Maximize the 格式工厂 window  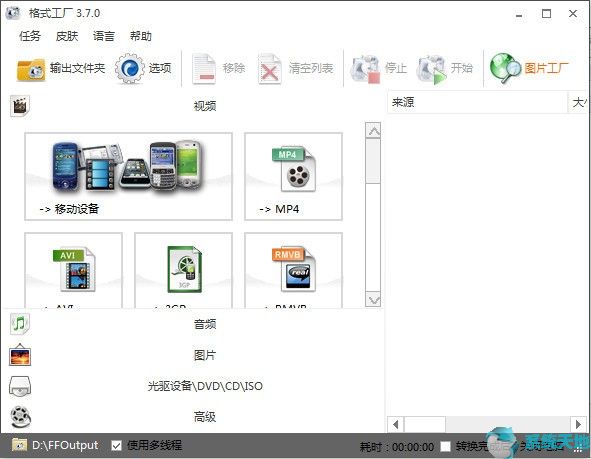pos(546,14)
